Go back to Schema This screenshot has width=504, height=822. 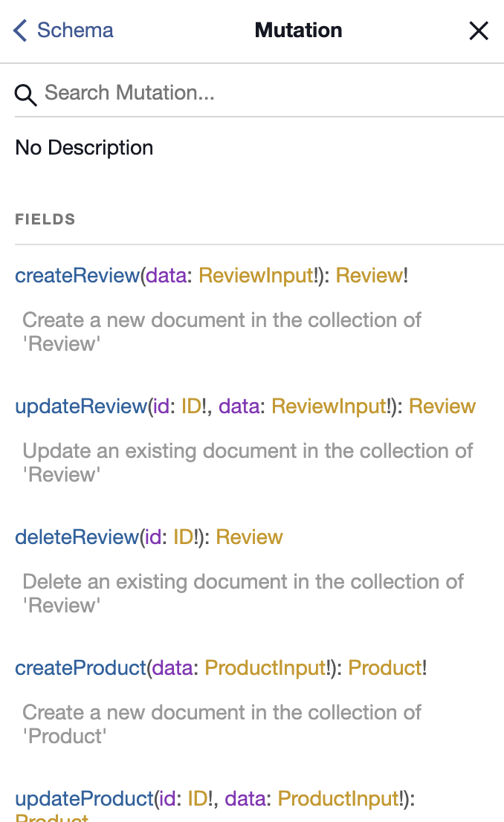pos(63,30)
